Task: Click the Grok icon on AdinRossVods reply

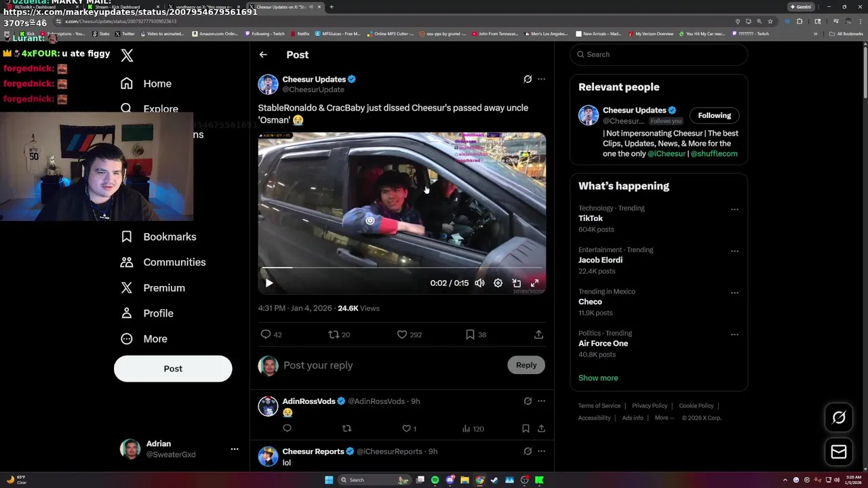Action: (x=528, y=401)
